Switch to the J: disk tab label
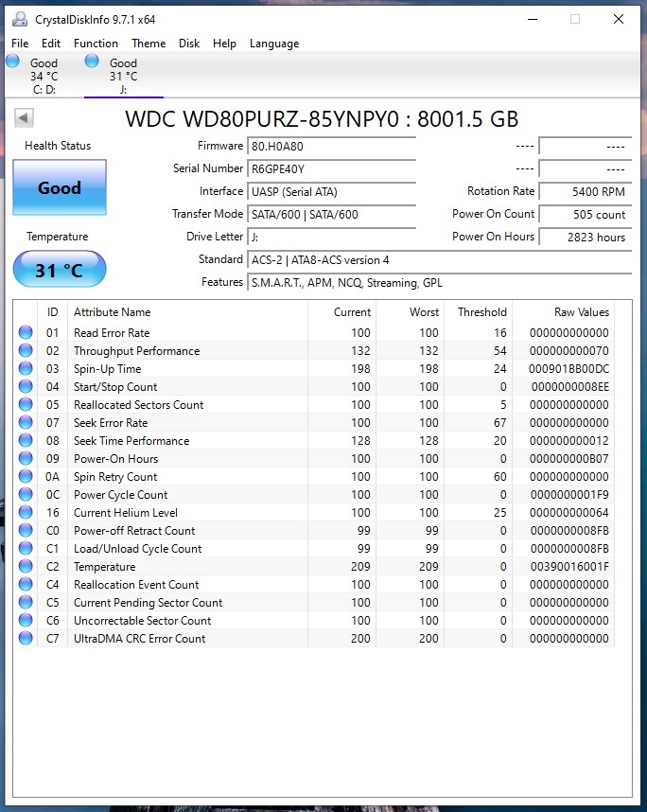647x812 pixels. (123, 76)
